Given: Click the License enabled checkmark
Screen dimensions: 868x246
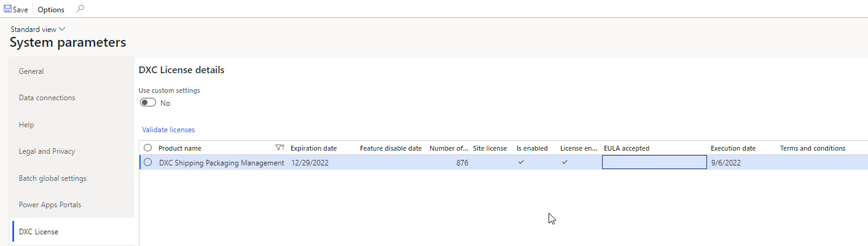Looking at the screenshot, I should [x=565, y=162].
